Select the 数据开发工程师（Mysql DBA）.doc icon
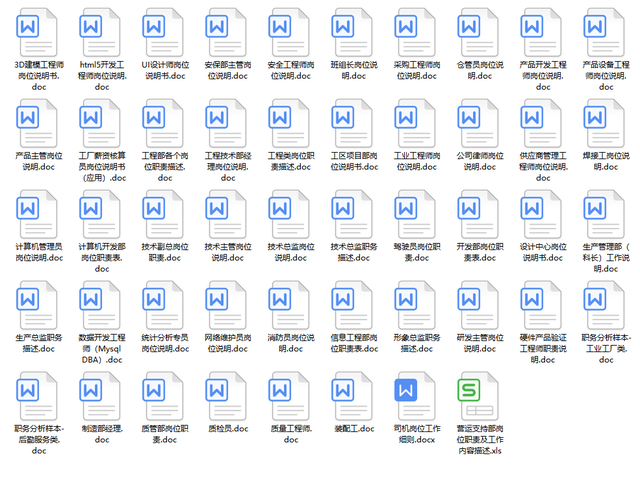Image resolution: width=640 pixels, height=497 pixels. click(99, 305)
